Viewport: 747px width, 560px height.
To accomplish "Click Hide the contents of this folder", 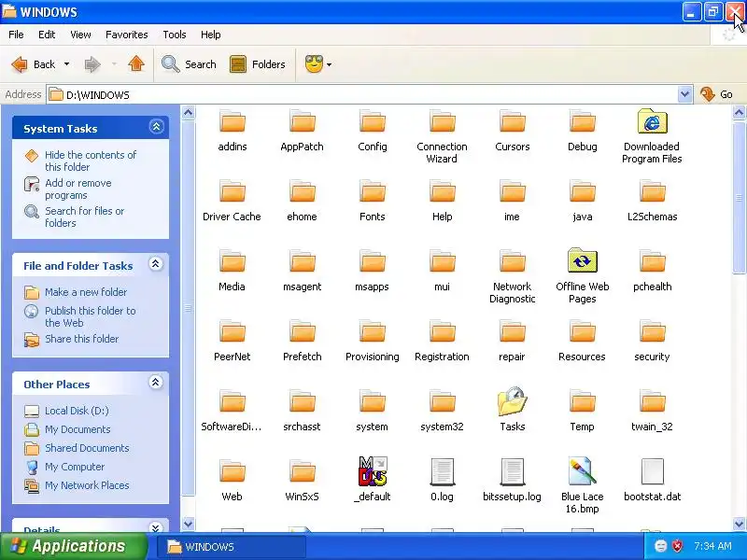I will [90, 161].
